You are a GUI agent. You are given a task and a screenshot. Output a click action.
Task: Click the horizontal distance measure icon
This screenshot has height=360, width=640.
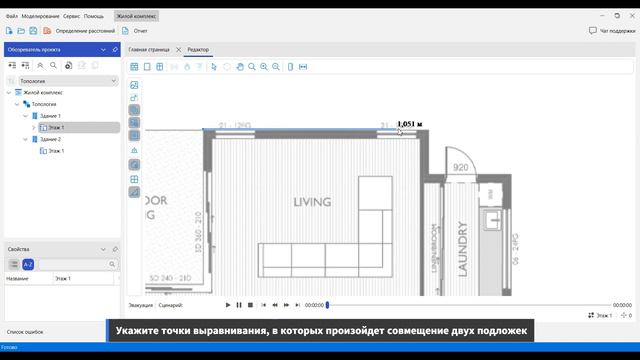(x=303, y=67)
